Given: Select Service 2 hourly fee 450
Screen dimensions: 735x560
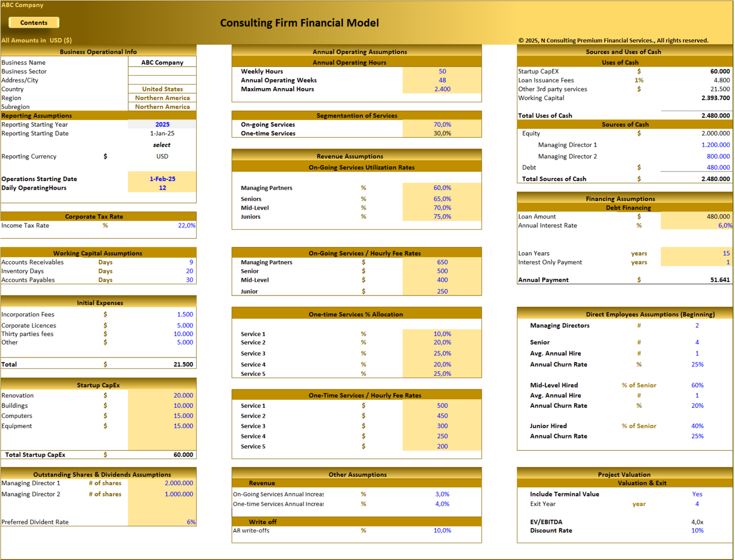Looking at the screenshot, I should coord(442,416).
